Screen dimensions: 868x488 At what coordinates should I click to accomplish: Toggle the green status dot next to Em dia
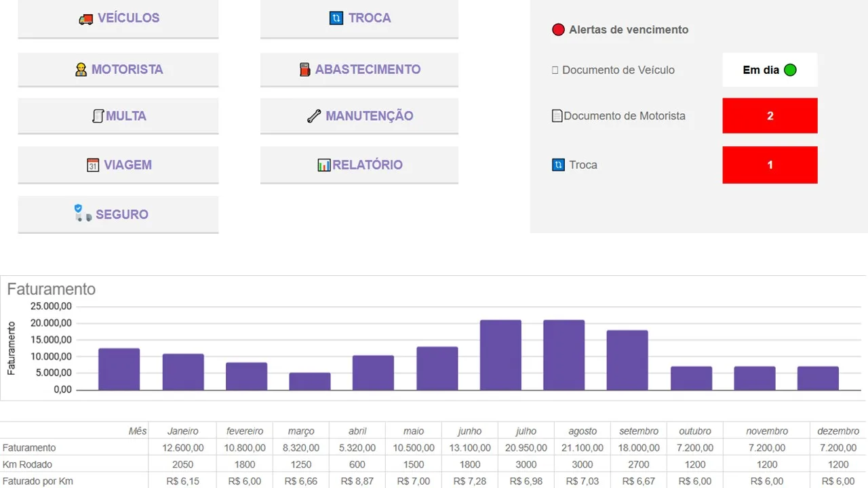[x=789, y=69]
